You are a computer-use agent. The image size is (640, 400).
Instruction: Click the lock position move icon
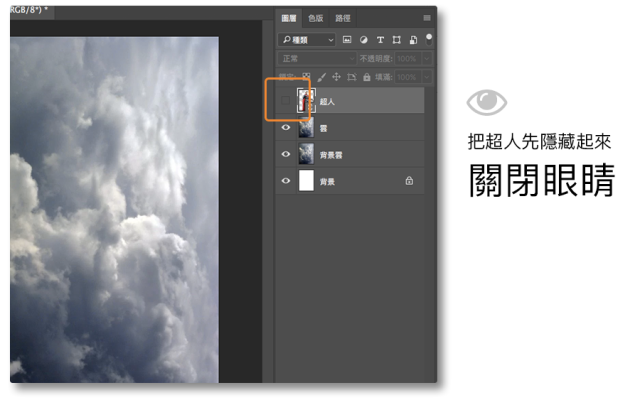tap(336, 77)
